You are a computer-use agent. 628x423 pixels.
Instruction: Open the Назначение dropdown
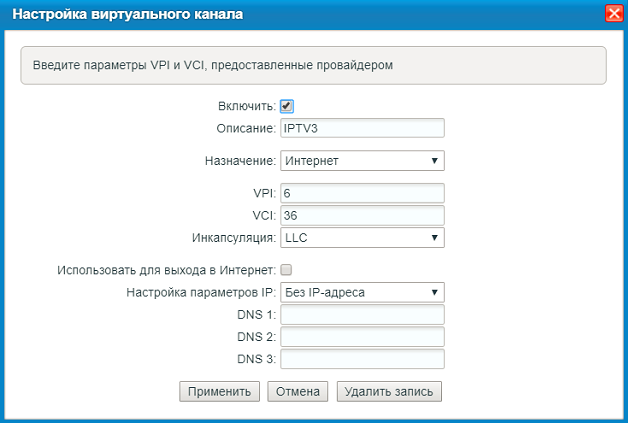tap(362, 160)
